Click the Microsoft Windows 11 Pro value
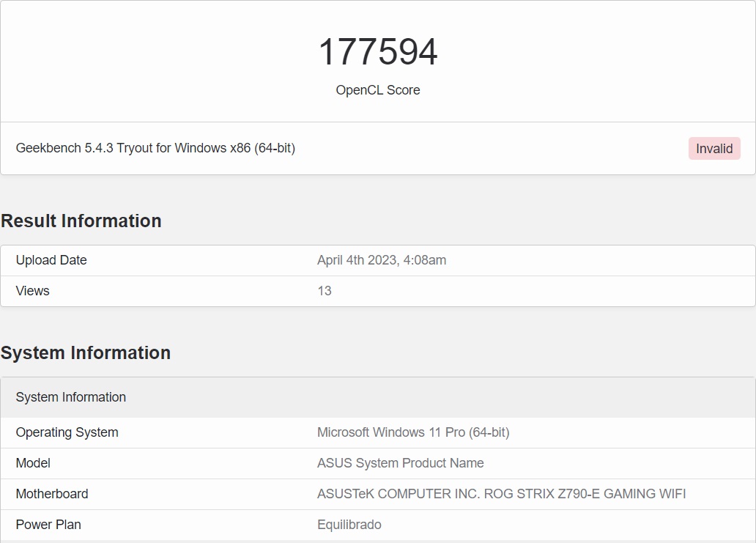The image size is (756, 543). [412, 432]
